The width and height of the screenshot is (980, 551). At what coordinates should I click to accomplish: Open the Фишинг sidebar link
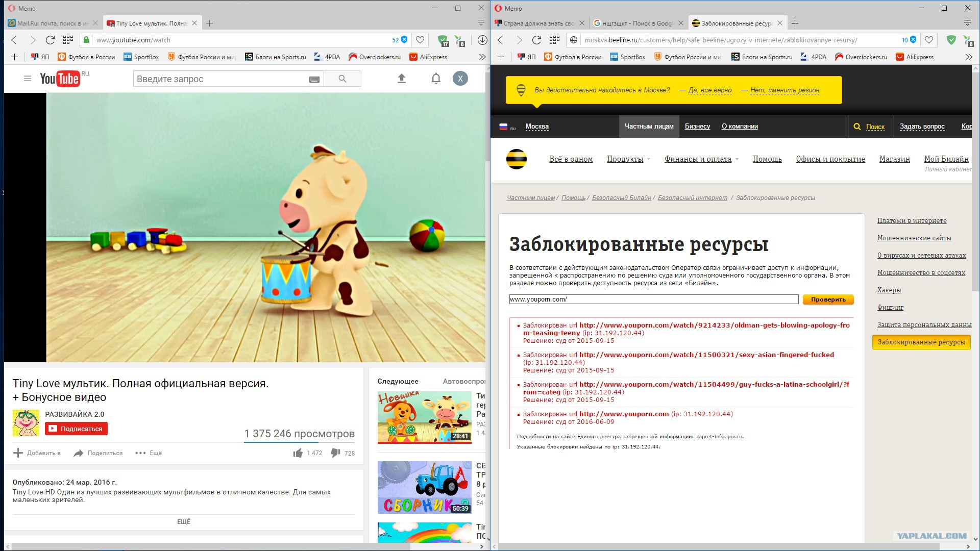point(890,308)
